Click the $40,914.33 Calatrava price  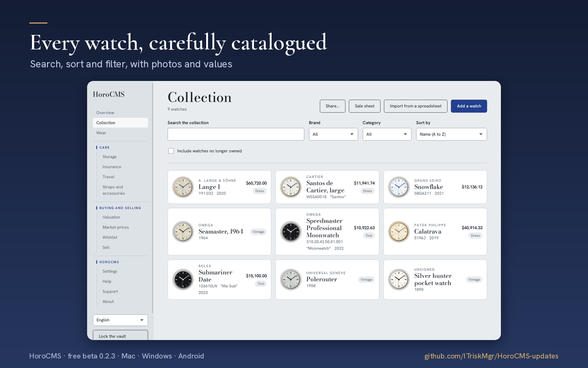pos(472,228)
